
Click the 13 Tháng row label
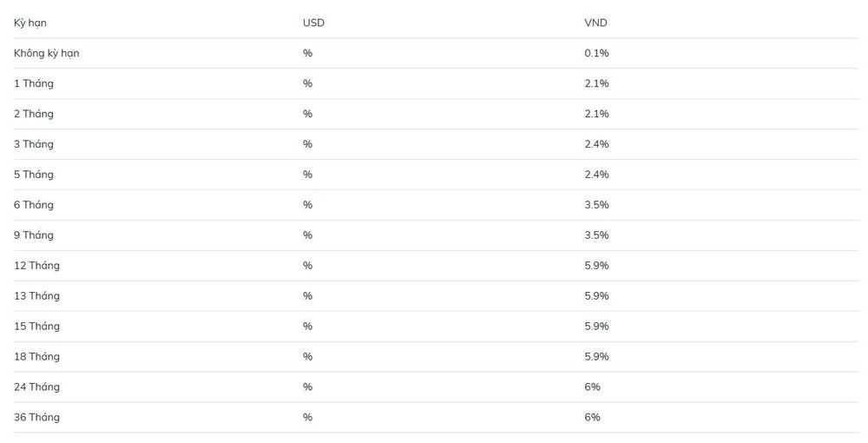coord(36,295)
